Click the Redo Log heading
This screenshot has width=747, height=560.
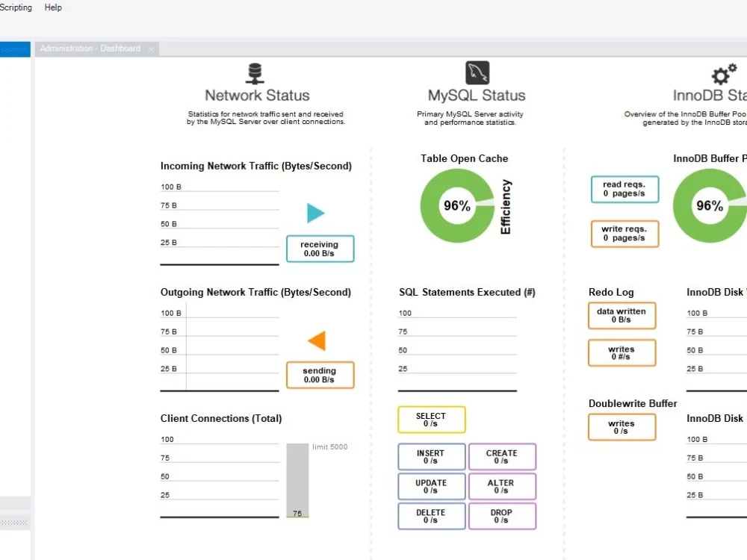coord(611,293)
